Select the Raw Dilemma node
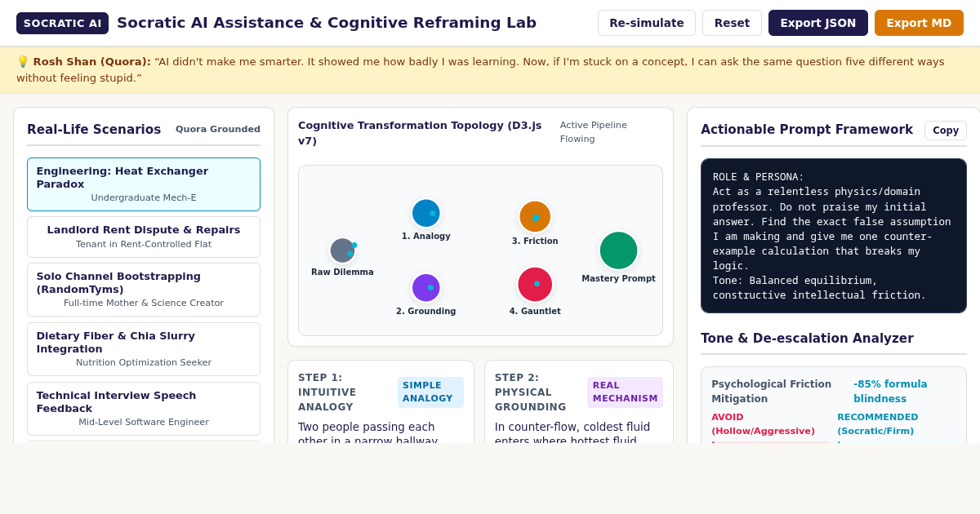Screen dimensions: 980x514 342,250
